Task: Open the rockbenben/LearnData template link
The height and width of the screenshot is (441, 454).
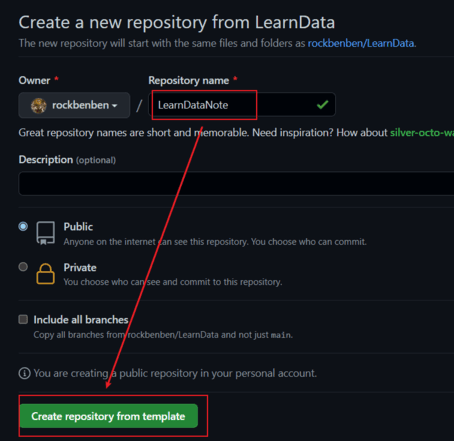Action: [x=361, y=43]
